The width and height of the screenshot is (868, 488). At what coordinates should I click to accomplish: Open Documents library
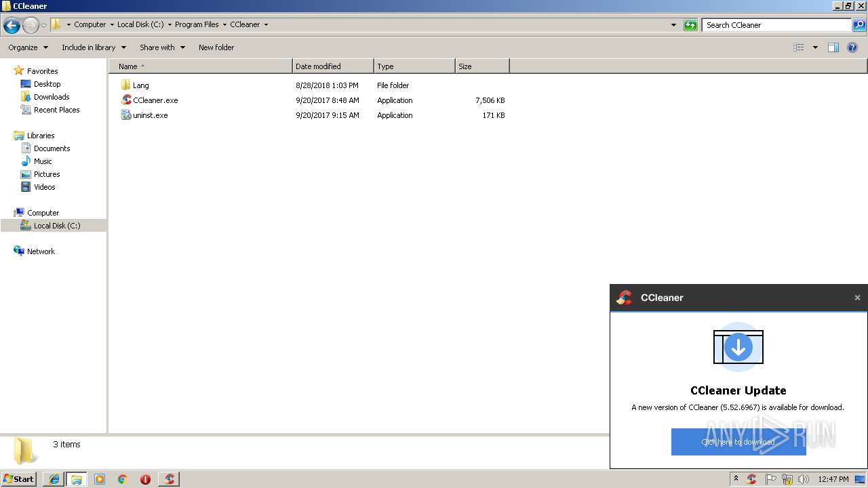pos(52,148)
